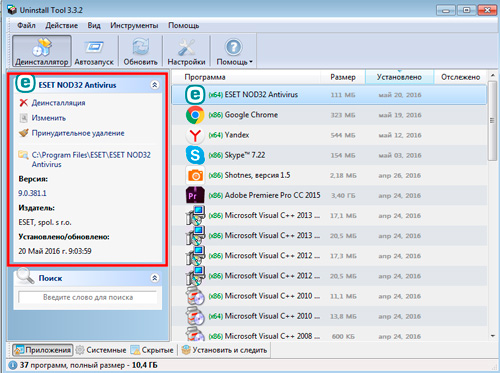Sort list by Установлено column
The width and height of the screenshot is (500, 373).
[399, 77]
